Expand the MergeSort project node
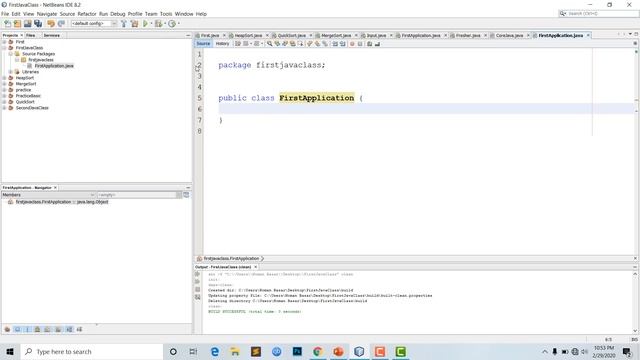Screen dimensions: 640x360 4,84
